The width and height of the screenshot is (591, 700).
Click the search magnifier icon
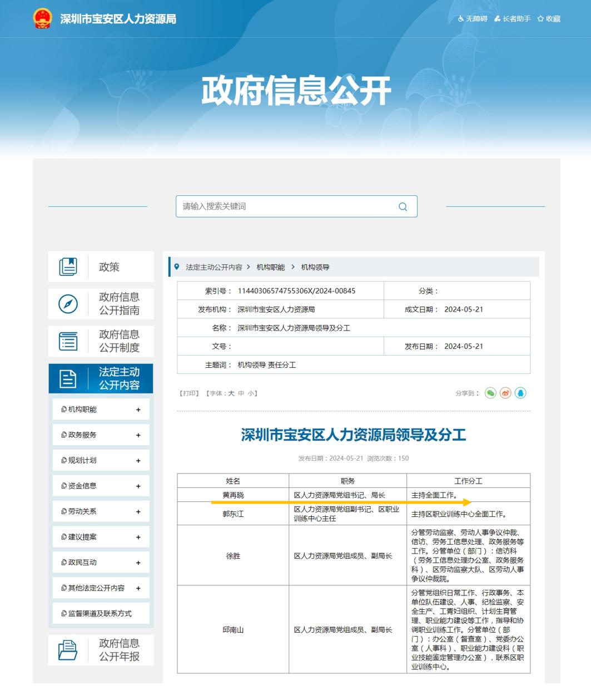pos(402,206)
